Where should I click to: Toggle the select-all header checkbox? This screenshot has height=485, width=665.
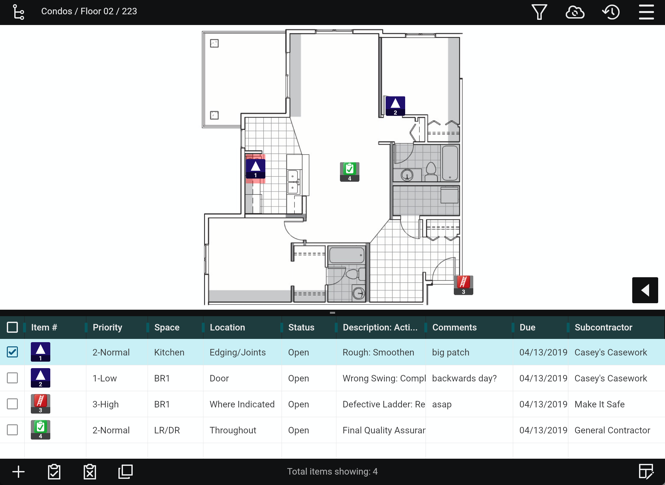[12, 327]
